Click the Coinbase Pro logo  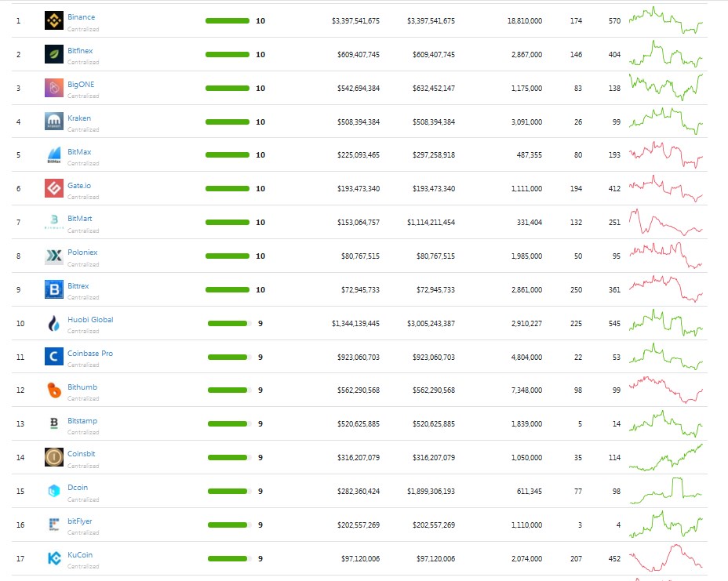coord(54,357)
